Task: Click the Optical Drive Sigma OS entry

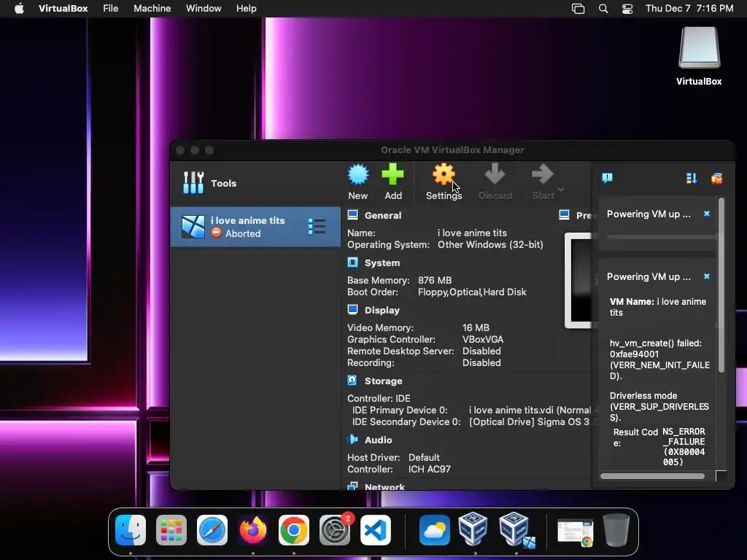Action: [x=530, y=421]
